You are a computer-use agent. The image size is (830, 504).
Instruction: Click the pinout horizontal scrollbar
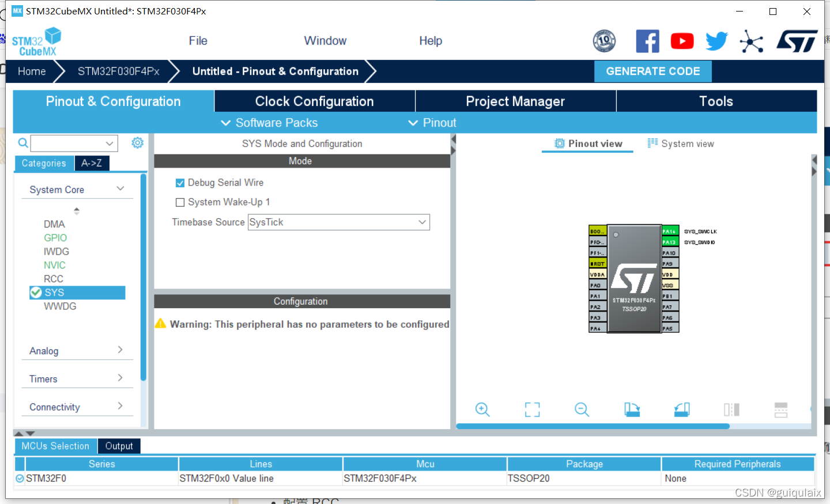point(593,426)
